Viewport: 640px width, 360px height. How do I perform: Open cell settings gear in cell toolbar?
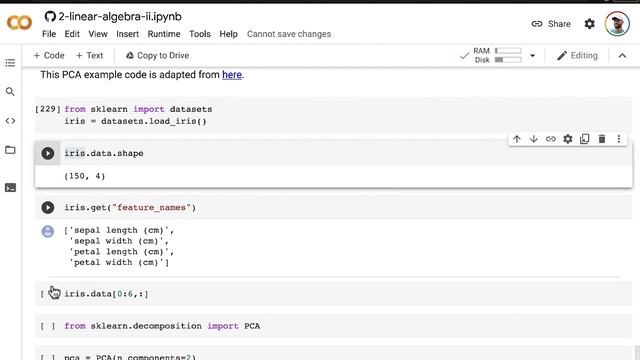[568, 139]
